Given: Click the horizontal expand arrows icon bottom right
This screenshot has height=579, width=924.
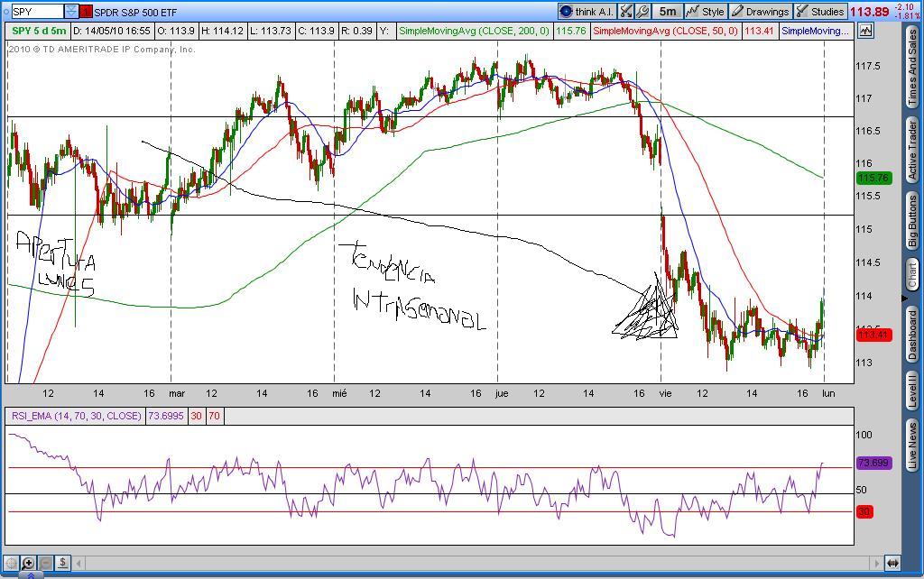Looking at the screenshot, I should (892, 563).
